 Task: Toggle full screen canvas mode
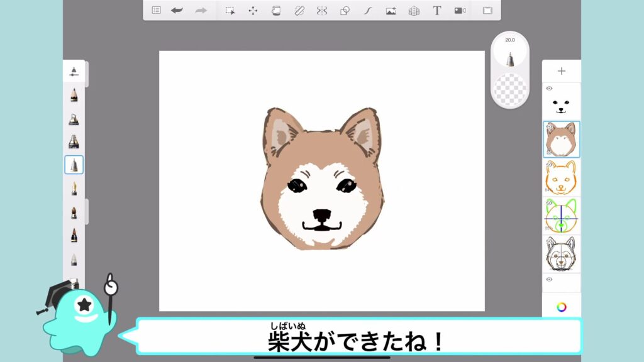[x=487, y=10]
